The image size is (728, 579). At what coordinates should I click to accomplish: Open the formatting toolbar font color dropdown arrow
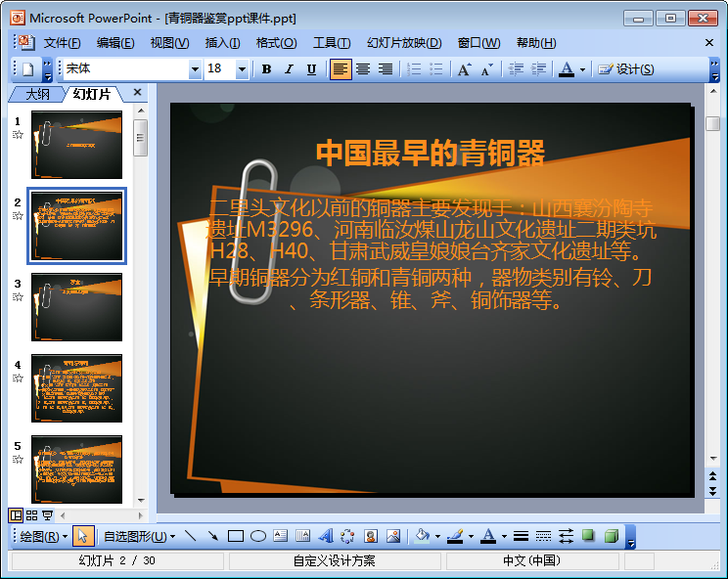pos(582,69)
